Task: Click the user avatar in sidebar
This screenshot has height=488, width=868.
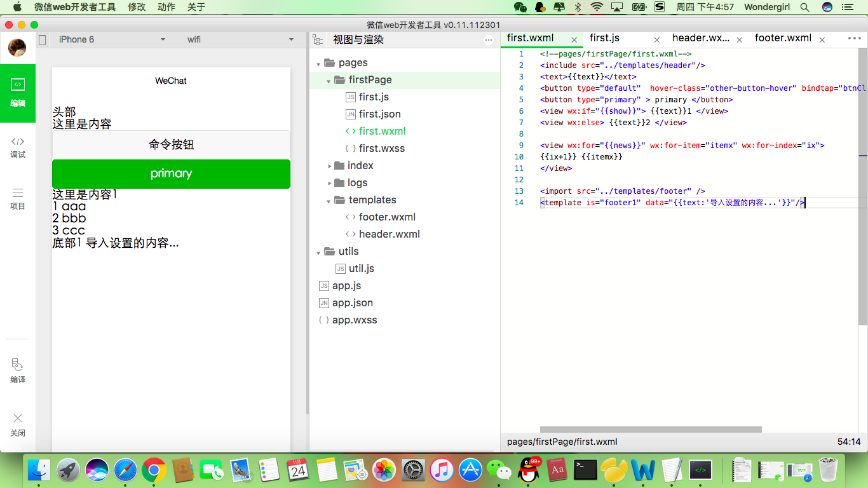Action: [17, 48]
